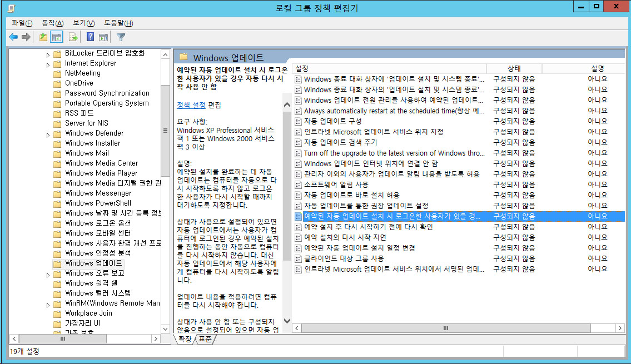Viewport: 631px width, 364px height.
Task: Sort by the 설정 column header
Action: click(x=390, y=69)
